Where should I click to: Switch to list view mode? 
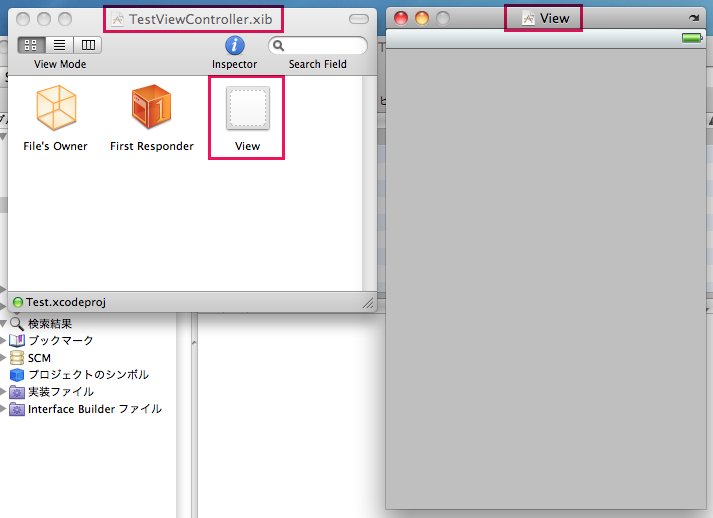pos(59,45)
